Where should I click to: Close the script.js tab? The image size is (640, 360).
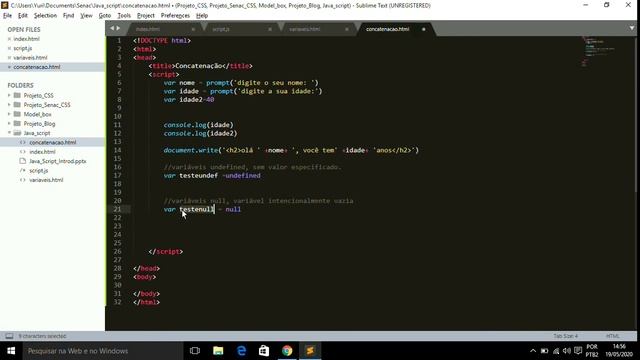click(270, 29)
